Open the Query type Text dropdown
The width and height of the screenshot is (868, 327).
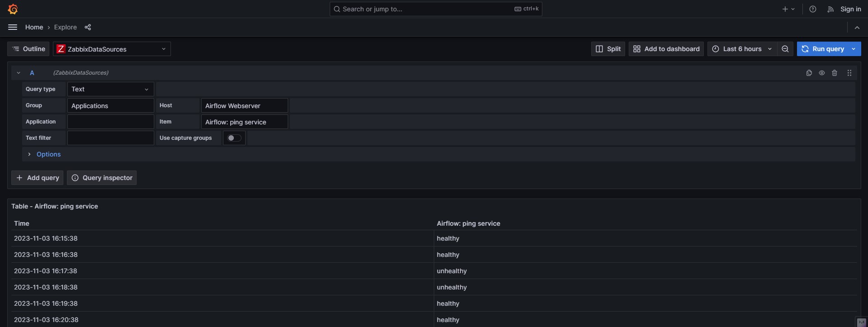click(x=111, y=89)
